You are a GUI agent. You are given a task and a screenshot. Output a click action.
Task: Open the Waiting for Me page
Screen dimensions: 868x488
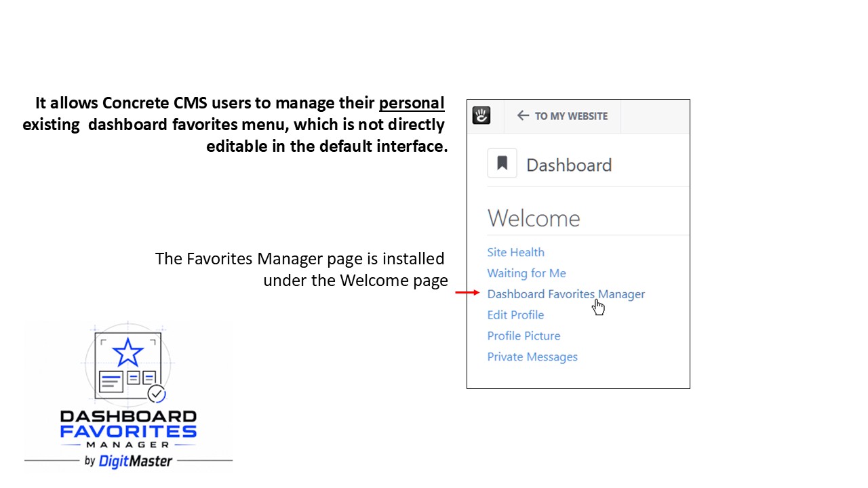(526, 273)
